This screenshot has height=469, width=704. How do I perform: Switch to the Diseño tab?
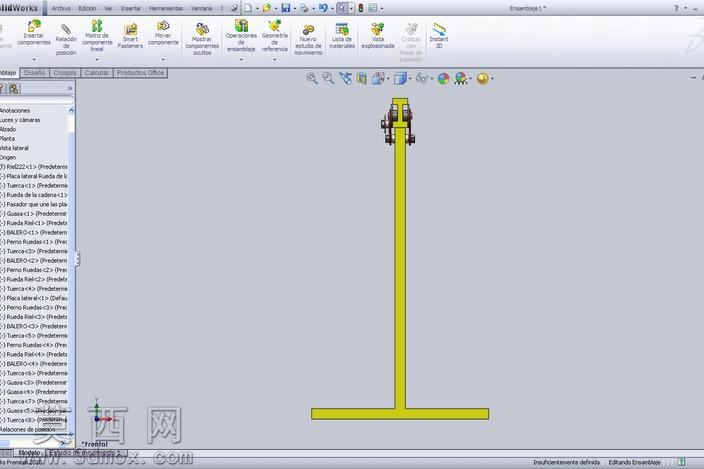tap(35, 73)
